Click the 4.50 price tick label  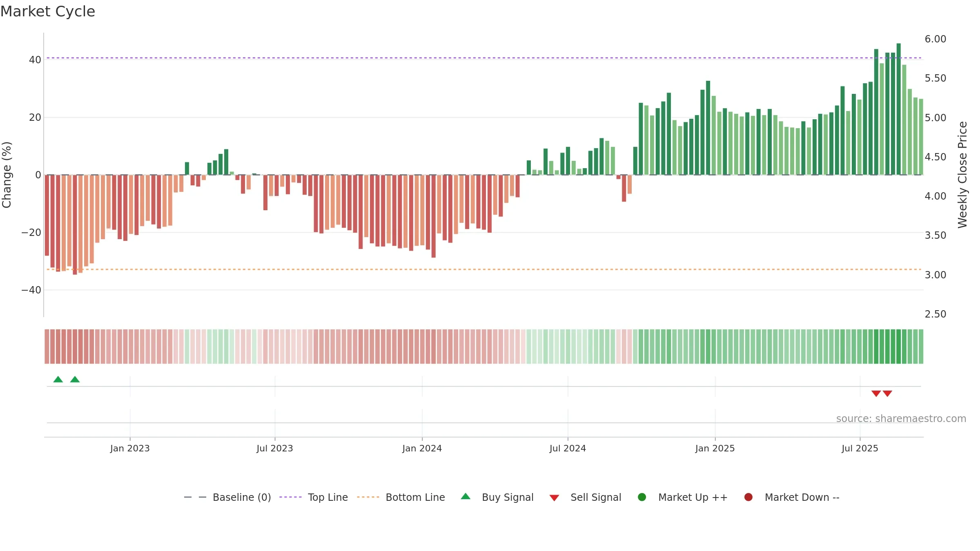[x=935, y=157]
